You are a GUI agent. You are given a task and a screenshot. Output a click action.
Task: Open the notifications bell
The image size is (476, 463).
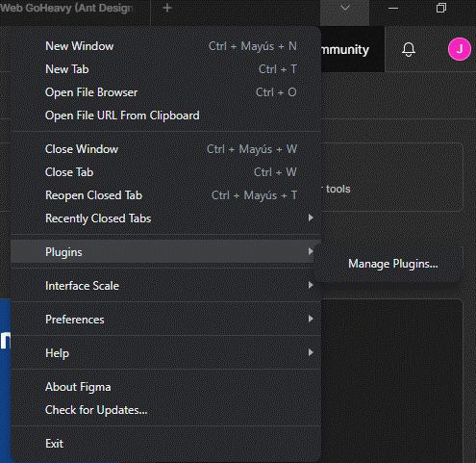pyautogui.click(x=409, y=50)
